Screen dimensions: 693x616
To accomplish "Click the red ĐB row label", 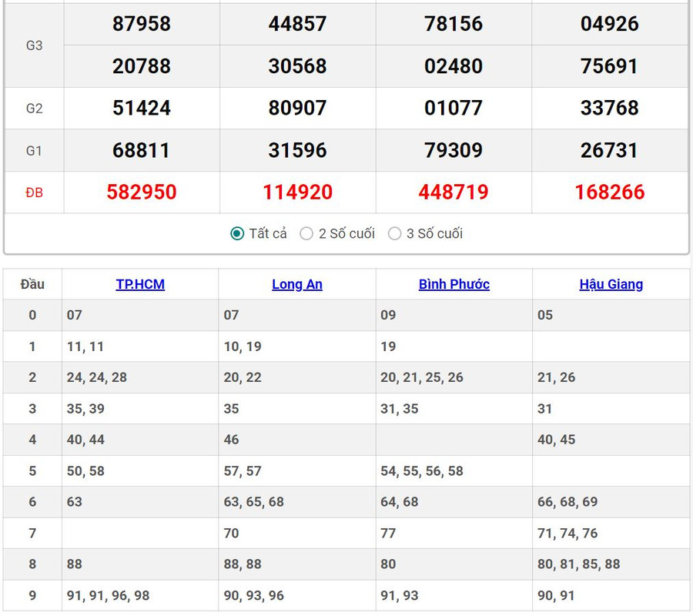I will tap(34, 192).
